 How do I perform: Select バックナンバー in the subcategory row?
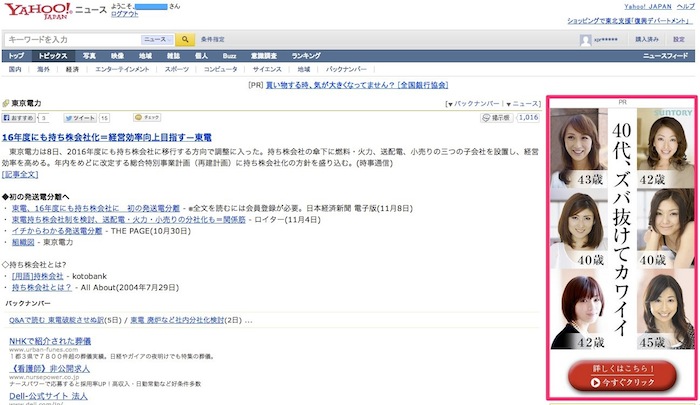click(346, 69)
